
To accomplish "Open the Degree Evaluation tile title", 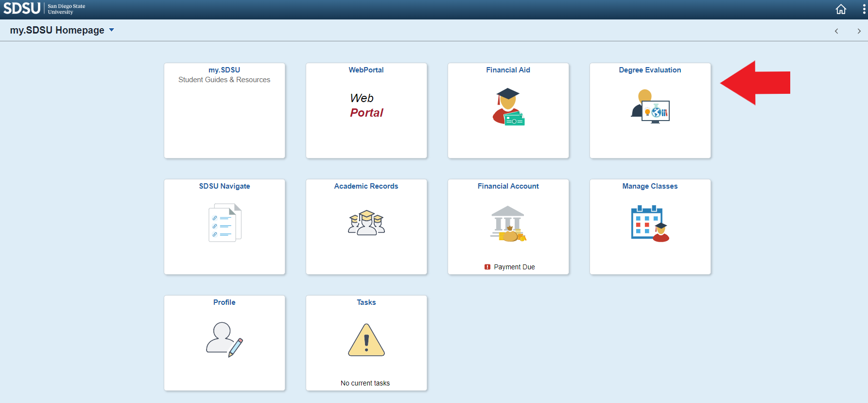I will (x=650, y=70).
